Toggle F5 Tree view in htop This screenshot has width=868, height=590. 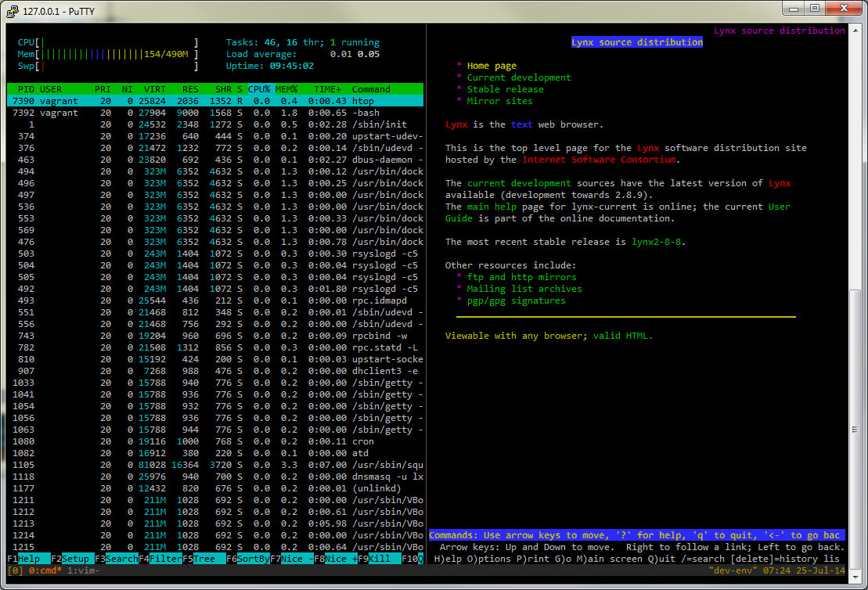click(x=203, y=559)
